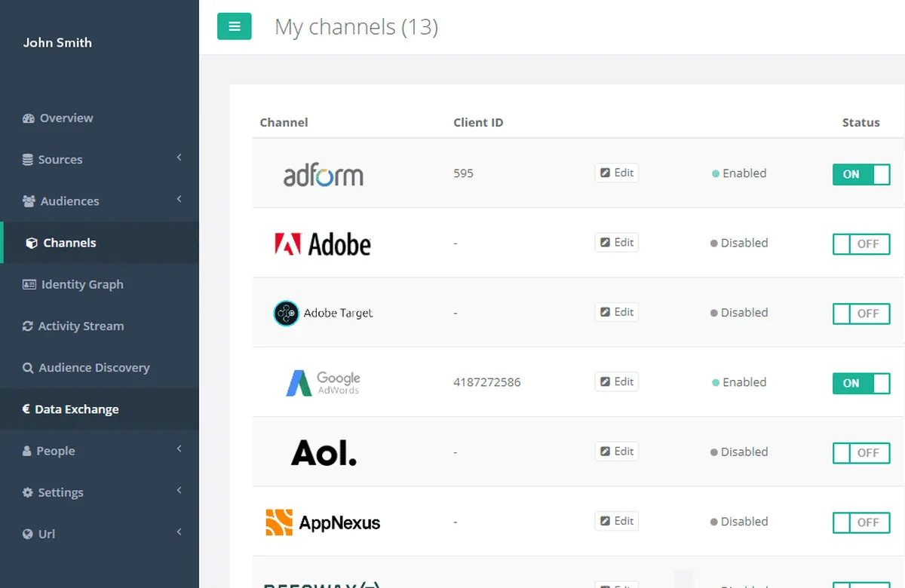Image resolution: width=905 pixels, height=588 pixels.
Task: Click the Enabled status for Google AdWords
Action: (x=739, y=382)
